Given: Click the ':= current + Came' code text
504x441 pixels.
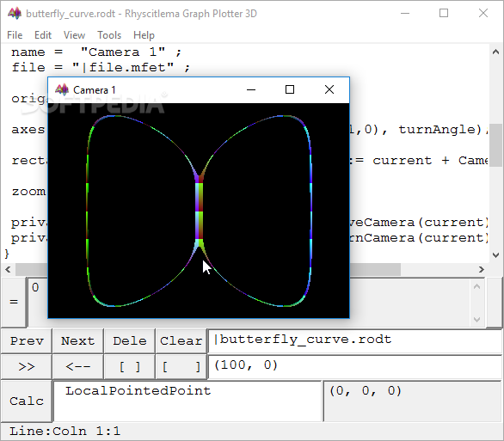Looking at the screenshot, I should [420, 160].
